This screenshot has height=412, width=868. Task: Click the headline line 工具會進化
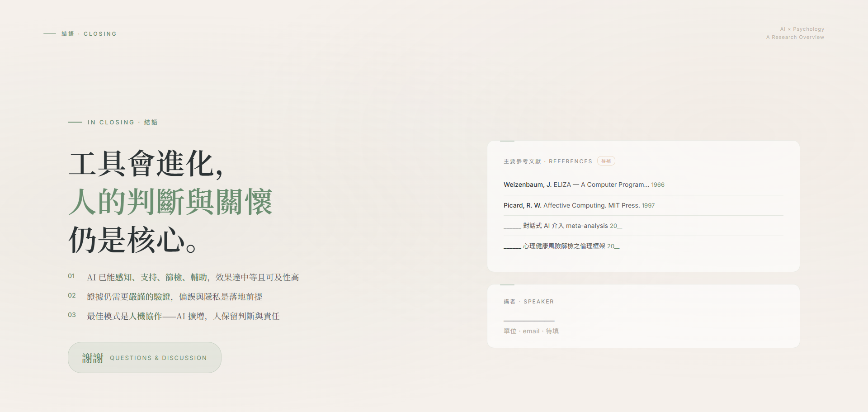click(x=146, y=164)
